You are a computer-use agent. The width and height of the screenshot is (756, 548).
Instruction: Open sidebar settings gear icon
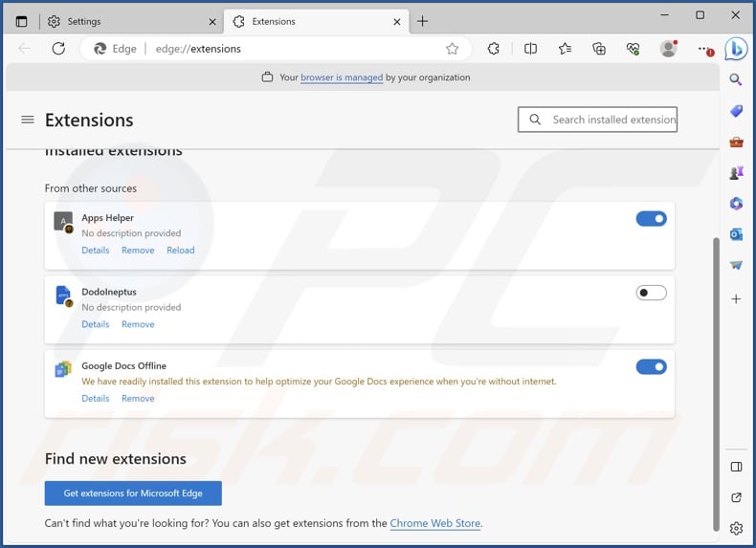tap(736, 528)
